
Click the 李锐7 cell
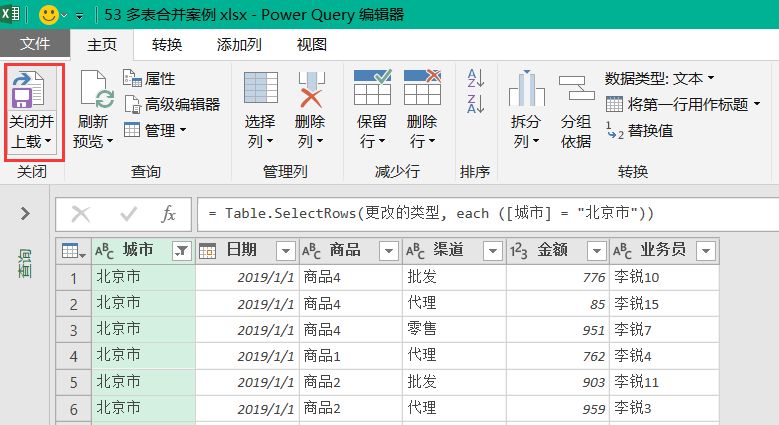[x=664, y=330]
